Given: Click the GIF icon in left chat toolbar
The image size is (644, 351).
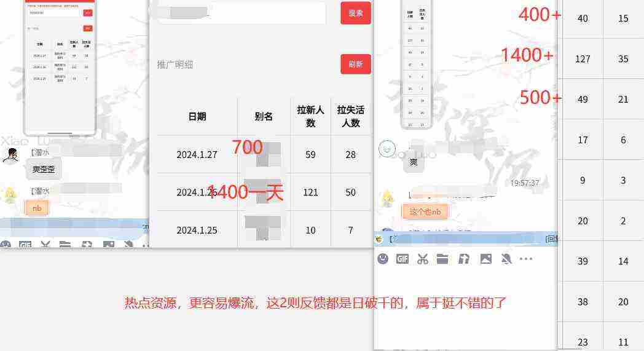Looking at the screenshot, I should click(x=25, y=244).
